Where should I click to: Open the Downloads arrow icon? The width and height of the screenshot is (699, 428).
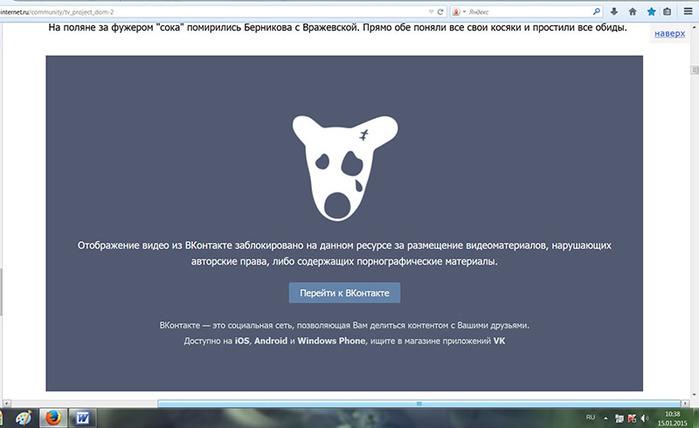(x=614, y=12)
